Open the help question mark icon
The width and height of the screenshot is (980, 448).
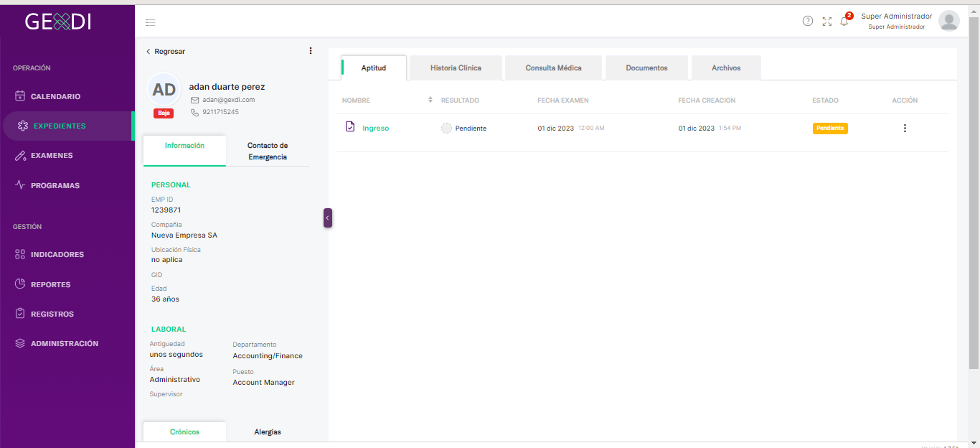pos(808,21)
